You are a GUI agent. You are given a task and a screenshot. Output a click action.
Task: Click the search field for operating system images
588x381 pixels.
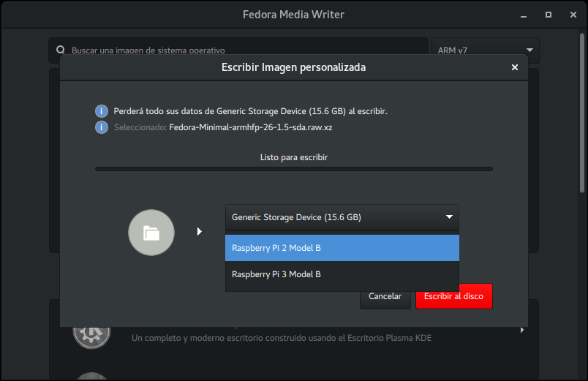point(238,50)
